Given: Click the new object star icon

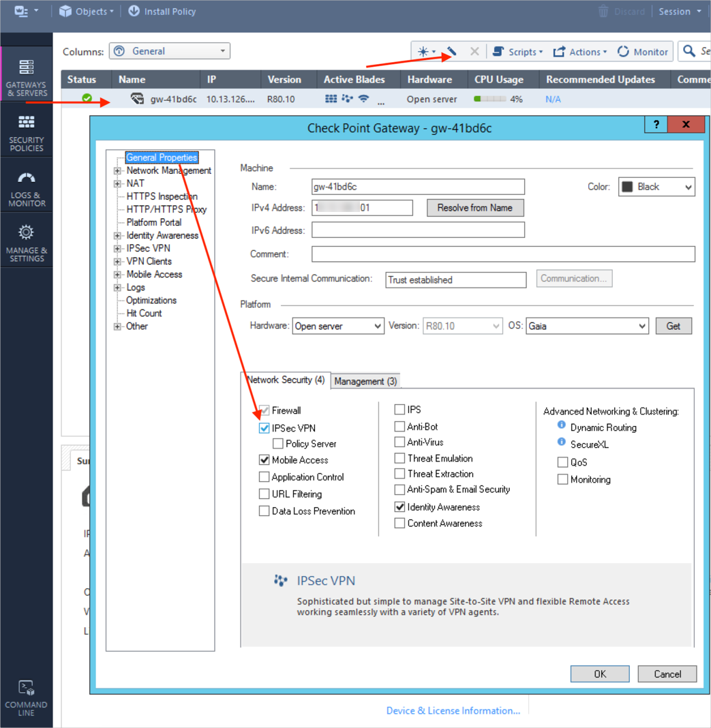Looking at the screenshot, I should pyautogui.click(x=423, y=52).
